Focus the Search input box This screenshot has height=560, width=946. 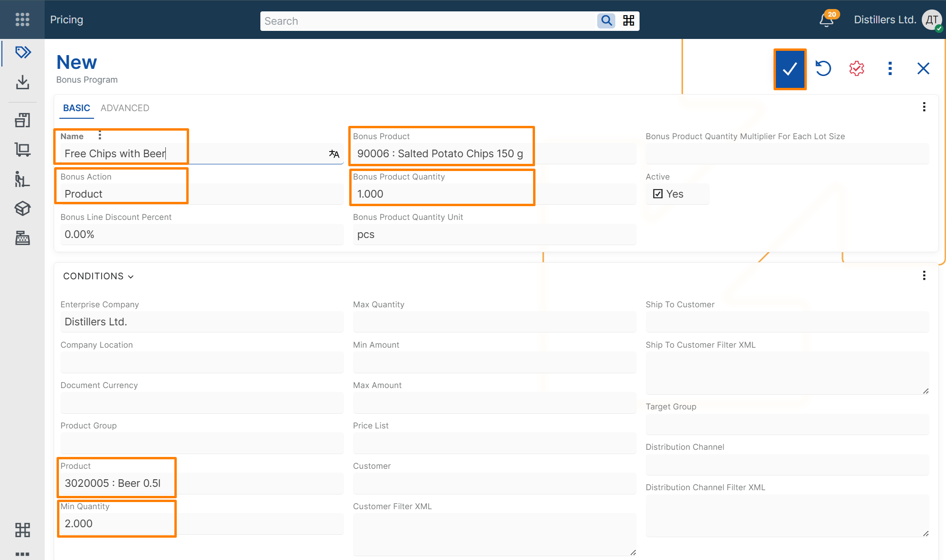(429, 21)
